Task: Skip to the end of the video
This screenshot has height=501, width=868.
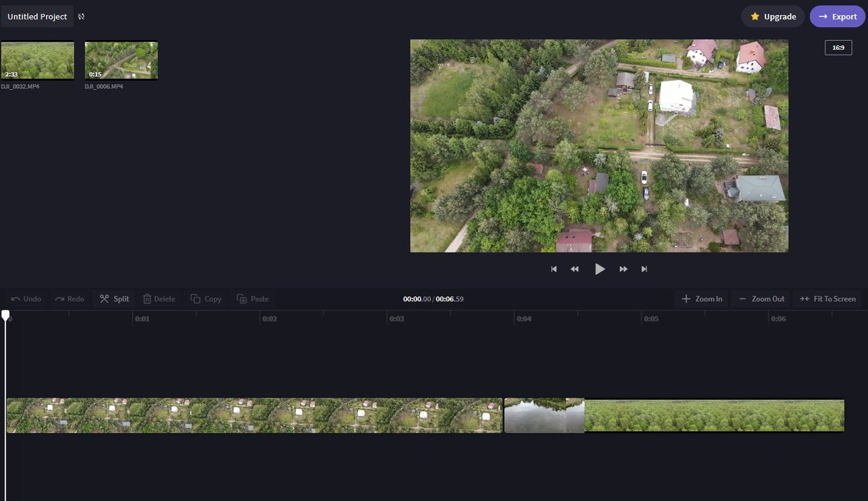Action: [645, 269]
